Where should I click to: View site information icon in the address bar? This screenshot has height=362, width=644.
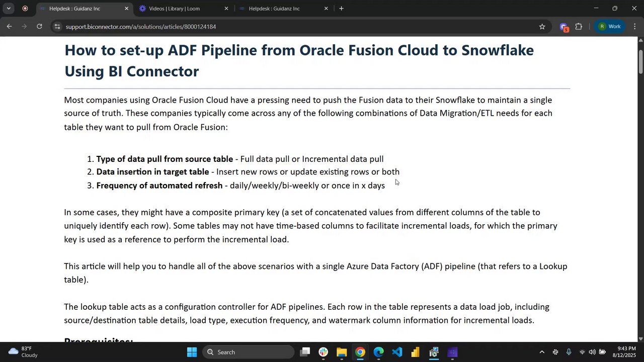57,27
